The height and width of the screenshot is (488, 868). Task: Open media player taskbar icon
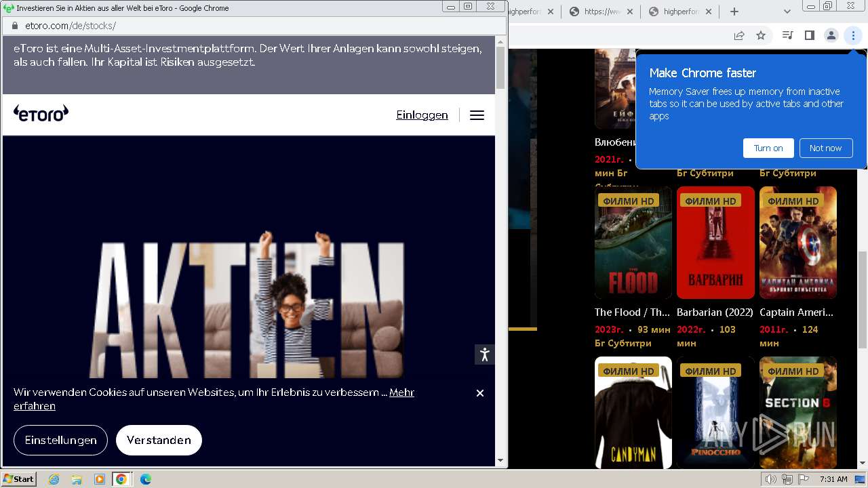coord(100,479)
